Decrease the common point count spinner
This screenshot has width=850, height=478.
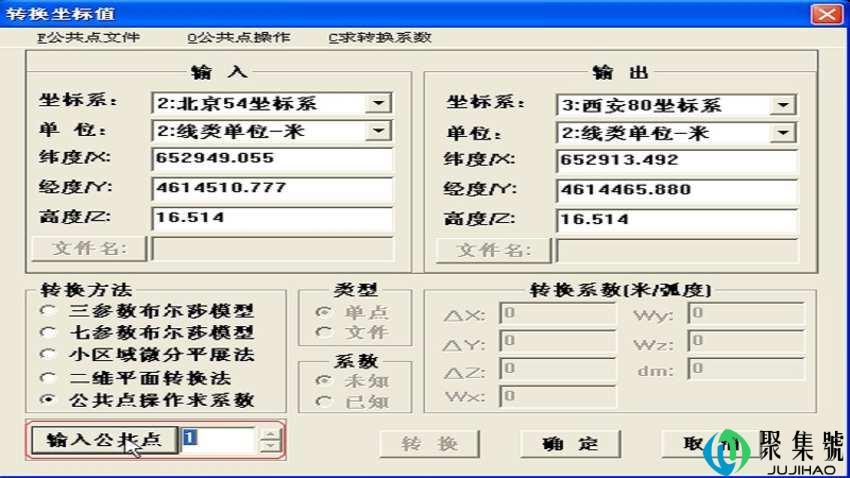point(270,447)
